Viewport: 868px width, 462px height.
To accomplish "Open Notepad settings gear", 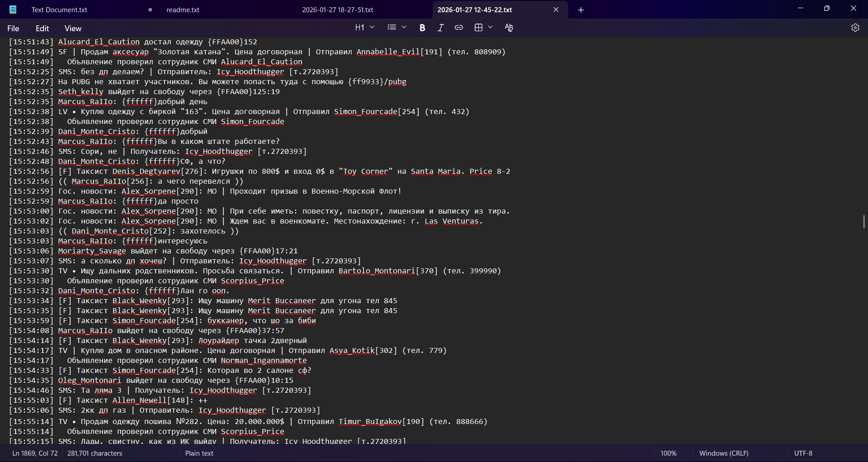I will click(x=855, y=28).
